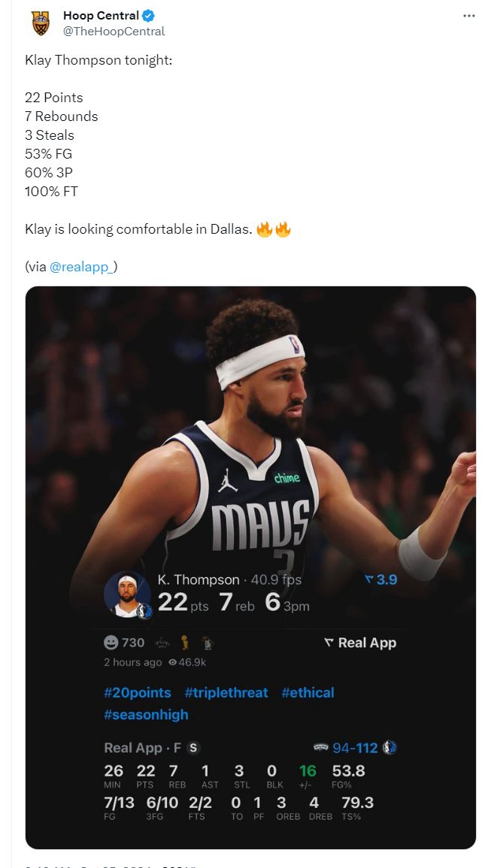Open the @TheHoopCentral handle link
Viewport: 485px width, 868px height.
[x=114, y=32]
